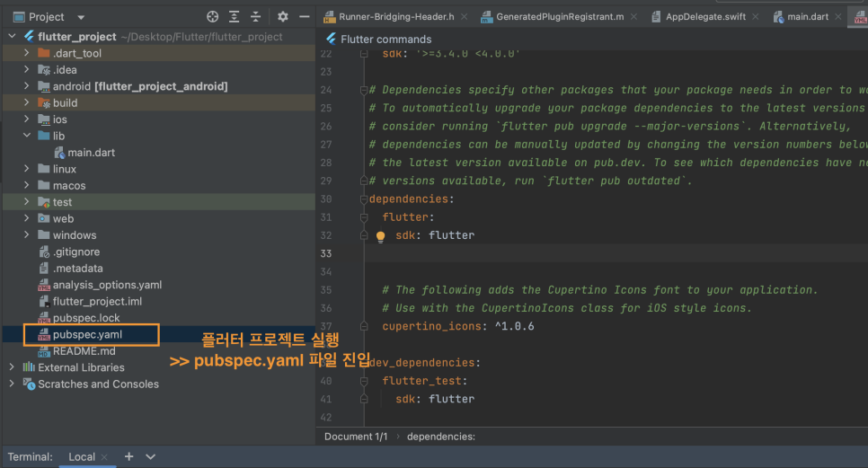The height and width of the screenshot is (468, 868).
Task: Click the Expand All icon in Project toolbar
Action: coord(235,16)
